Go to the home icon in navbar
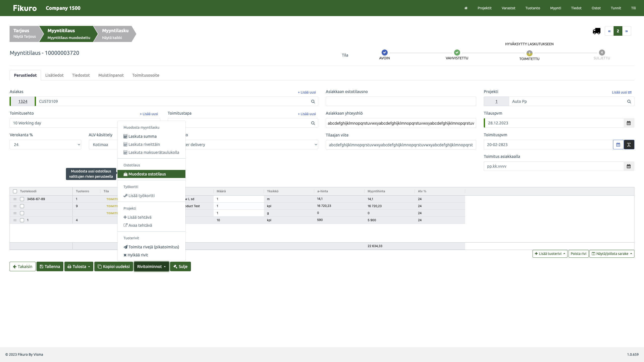 (x=466, y=8)
